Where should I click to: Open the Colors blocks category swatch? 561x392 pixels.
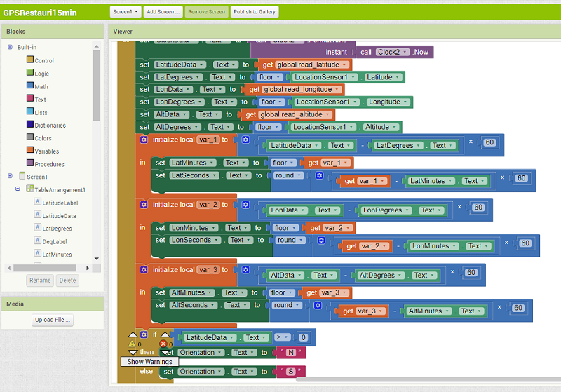[30, 138]
